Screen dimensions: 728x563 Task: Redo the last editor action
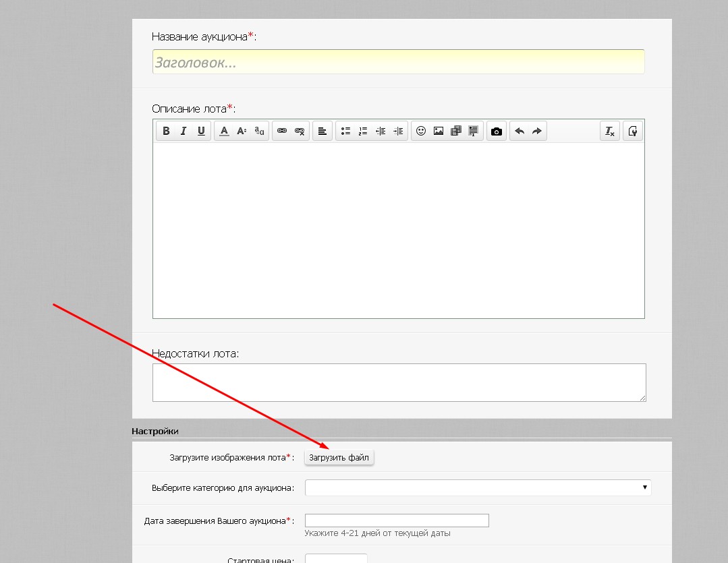click(537, 131)
